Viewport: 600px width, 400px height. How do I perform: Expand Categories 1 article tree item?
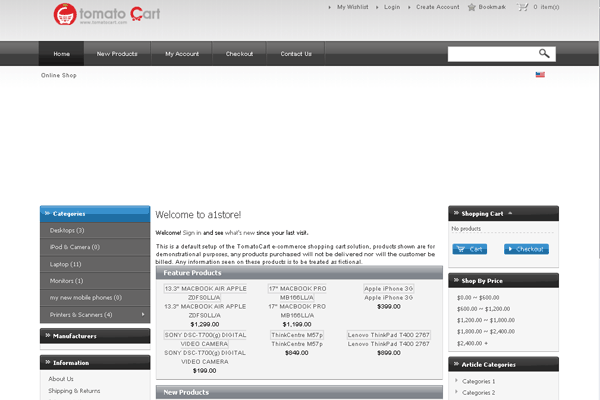coord(456,382)
